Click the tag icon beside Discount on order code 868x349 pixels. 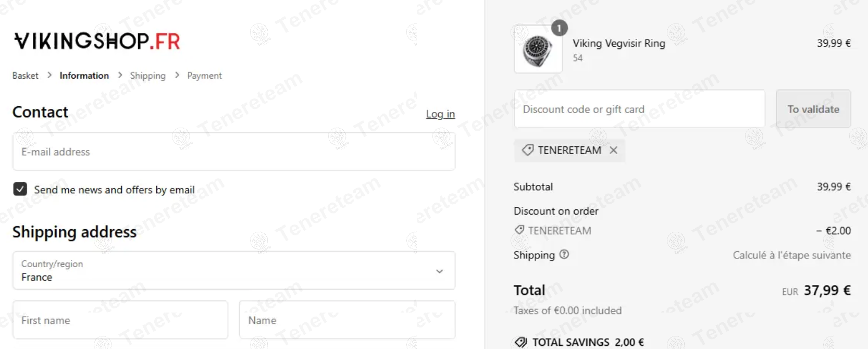click(x=519, y=230)
